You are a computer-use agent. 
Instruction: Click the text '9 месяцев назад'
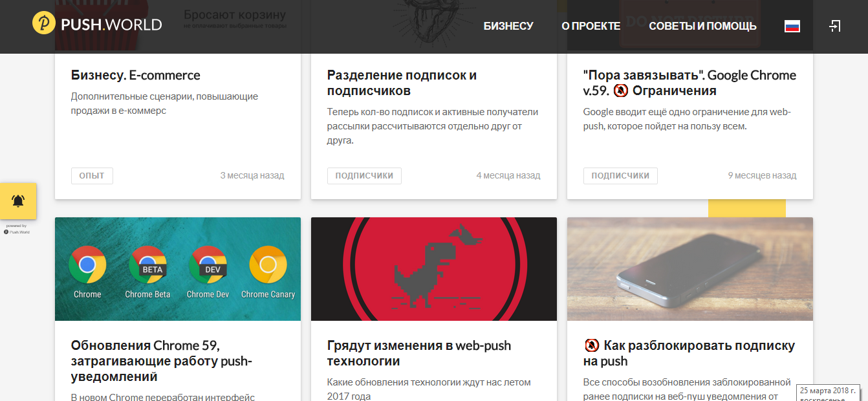click(763, 175)
